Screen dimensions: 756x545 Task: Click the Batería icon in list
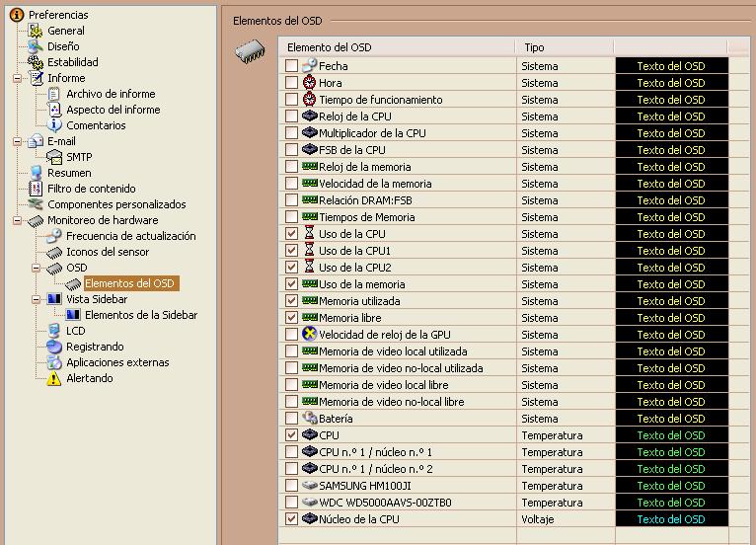click(309, 418)
